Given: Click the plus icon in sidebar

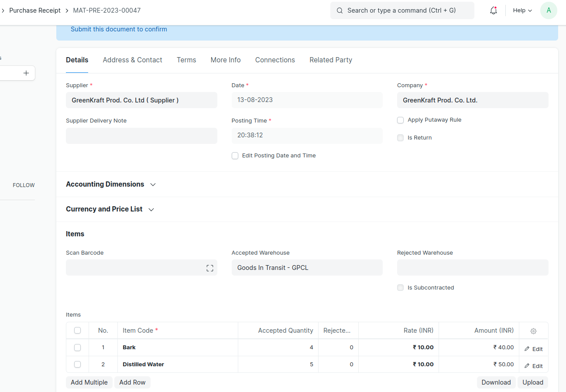Looking at the screenshot, I should [26, 73].
